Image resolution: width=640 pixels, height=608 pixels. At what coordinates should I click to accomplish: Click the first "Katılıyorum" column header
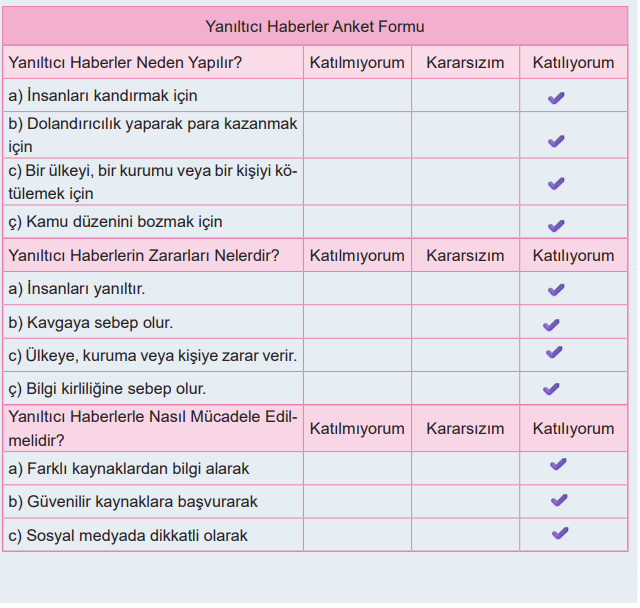pos(573,62)
